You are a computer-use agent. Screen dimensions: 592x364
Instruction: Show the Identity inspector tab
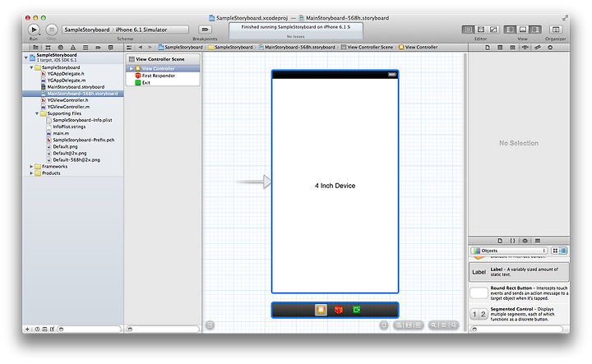pyautogui.click(x=512, y=48)
